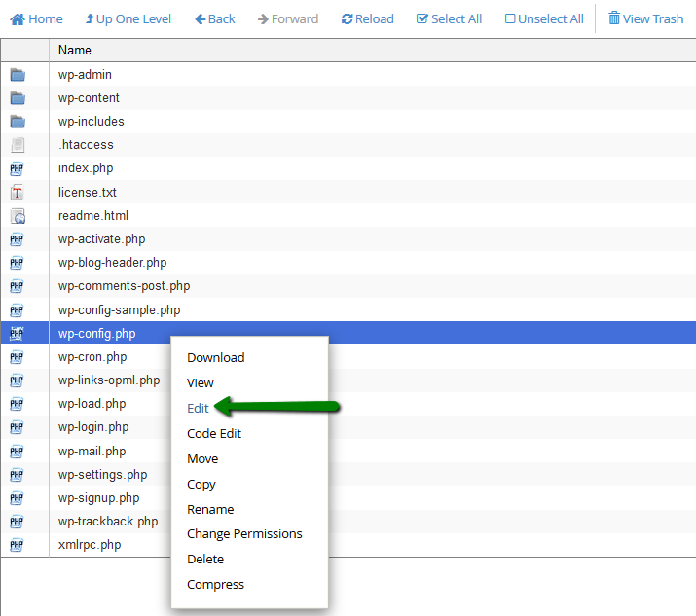Image resolution: width=696 pixels, height=616 pixels.
Task: Select the xmlrpc.php file name
Action: click(x=90, y=545)
